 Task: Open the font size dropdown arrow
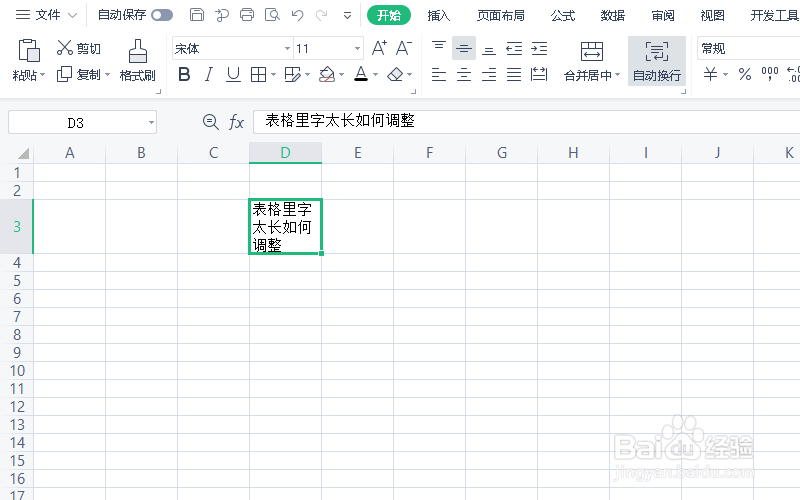tap(357, 48)
